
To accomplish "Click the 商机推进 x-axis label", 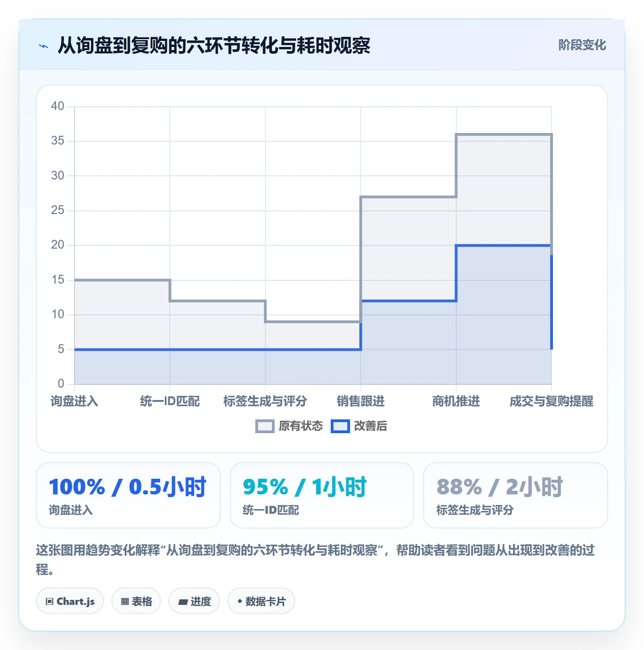I will pos(456,401).
